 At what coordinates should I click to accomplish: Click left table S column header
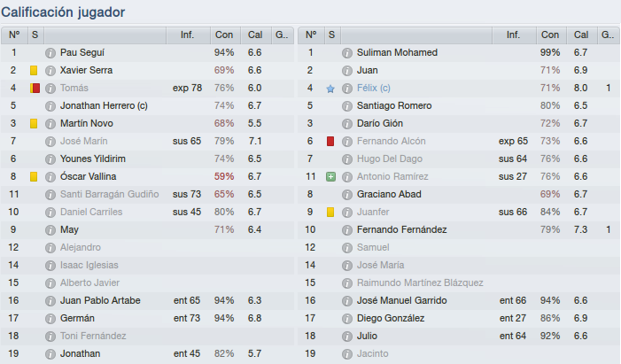pyautogui.click(x=35, y=35)
